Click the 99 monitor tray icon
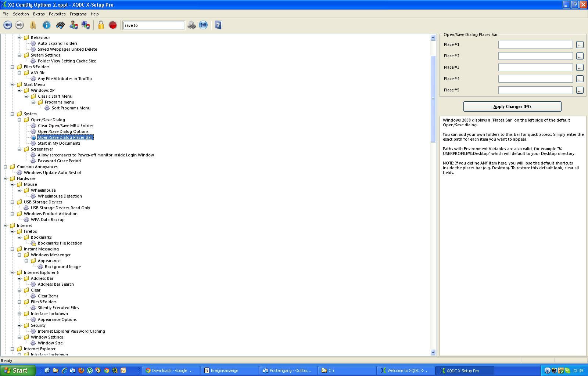 click(554, 370)
